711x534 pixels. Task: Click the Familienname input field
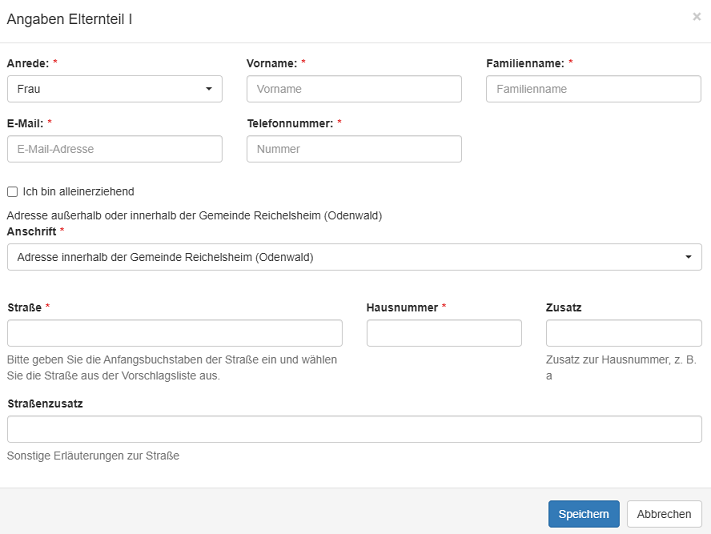pyautogui.click(x=594, y=89)
